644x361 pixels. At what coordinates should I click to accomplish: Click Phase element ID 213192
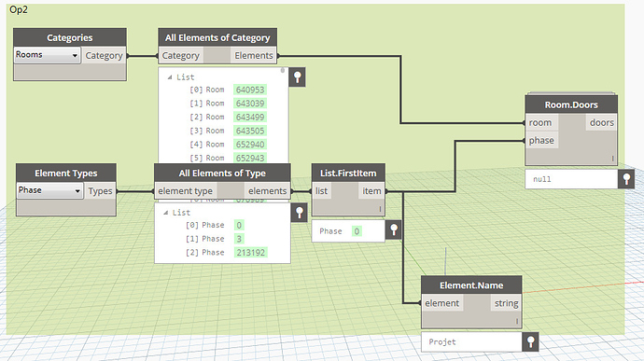(250, 252)
